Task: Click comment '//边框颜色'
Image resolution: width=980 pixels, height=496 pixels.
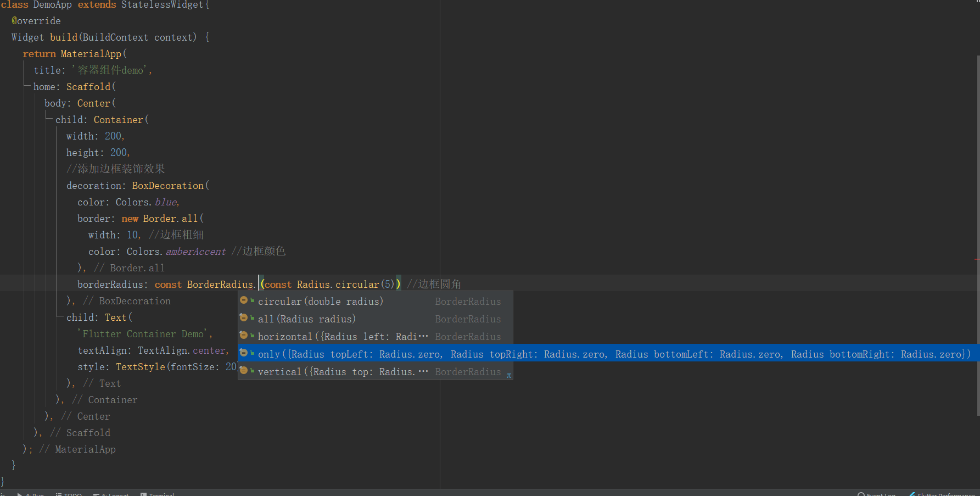Action: 259,252
